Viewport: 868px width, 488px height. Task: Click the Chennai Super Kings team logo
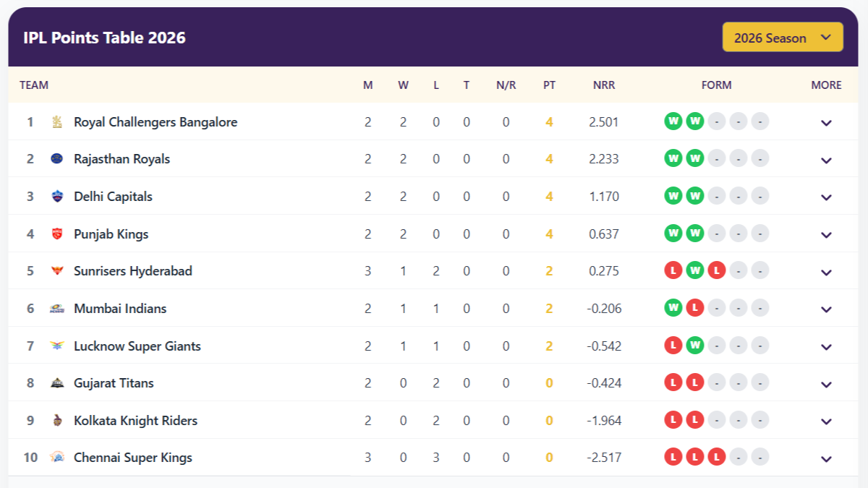point(58,457)
